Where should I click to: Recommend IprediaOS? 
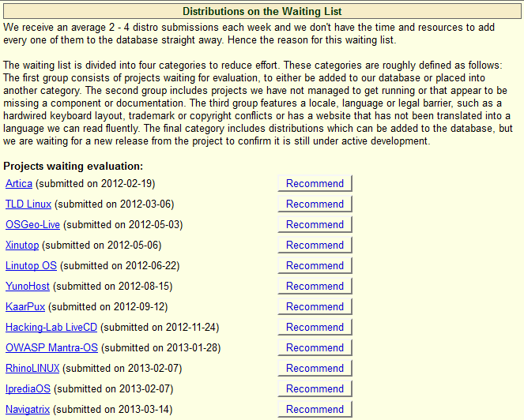(315, 388)
